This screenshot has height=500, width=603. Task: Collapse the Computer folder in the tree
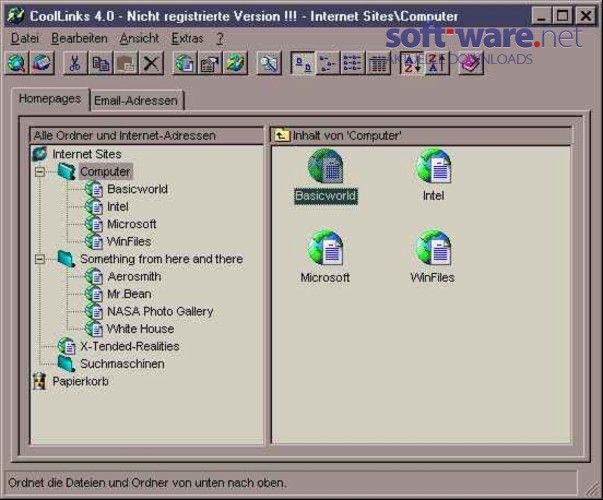[x=40, y=172]
